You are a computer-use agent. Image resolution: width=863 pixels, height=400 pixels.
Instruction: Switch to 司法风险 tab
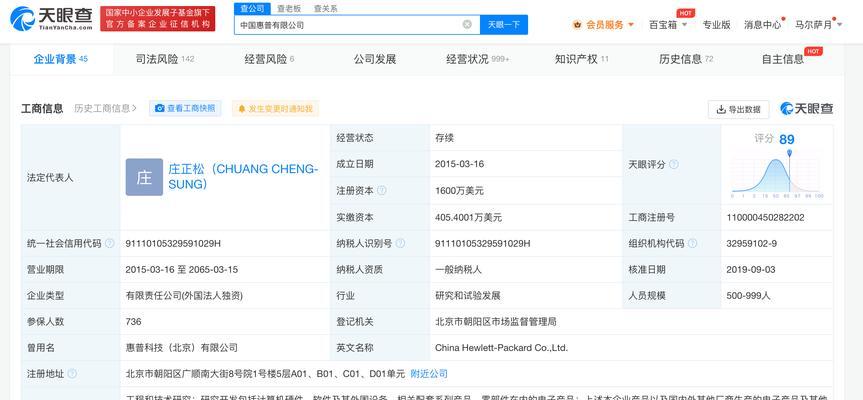[165, 59]
